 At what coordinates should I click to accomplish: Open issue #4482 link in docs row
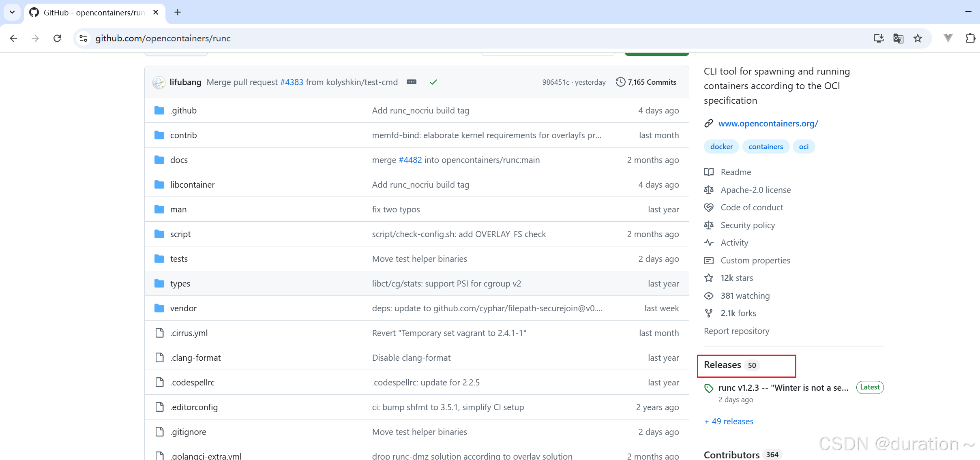pos(410,160)
